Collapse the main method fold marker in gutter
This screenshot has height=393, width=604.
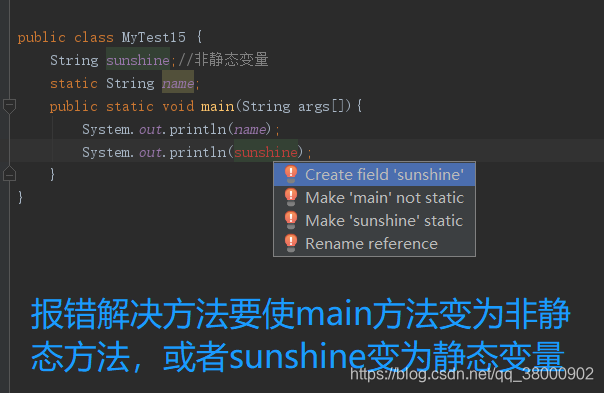pyautogui.click(x=9, y=106)
